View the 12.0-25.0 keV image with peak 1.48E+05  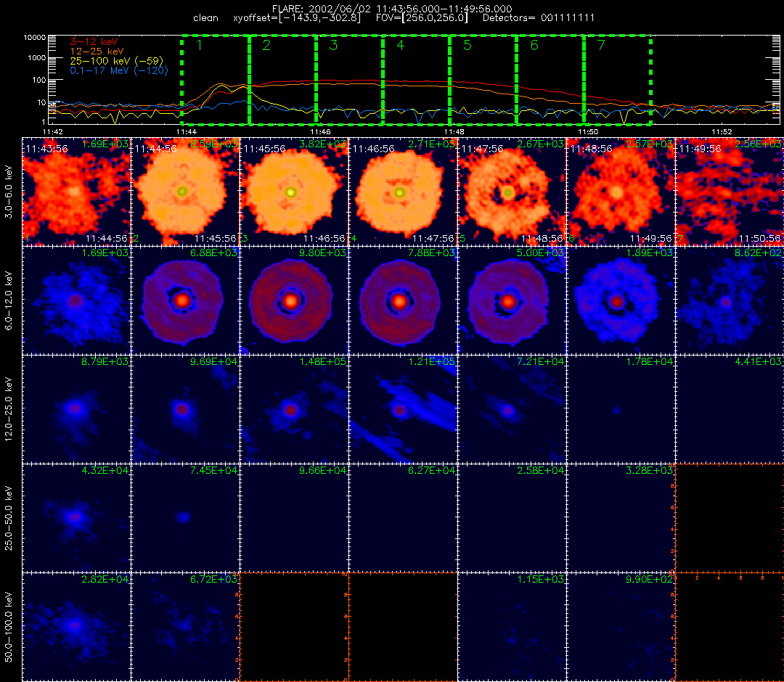click(x=295, y=410)
